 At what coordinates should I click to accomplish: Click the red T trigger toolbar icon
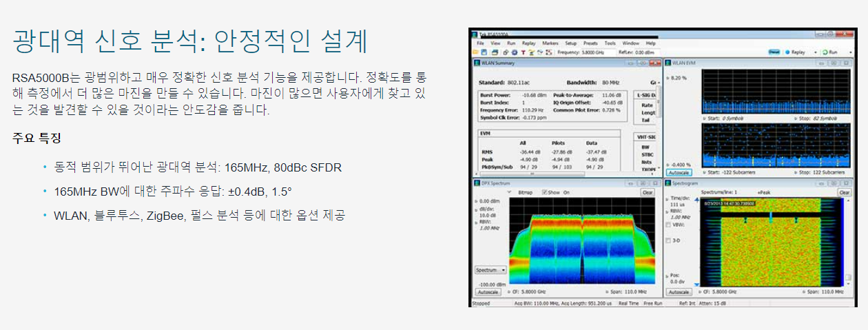pyautogui.click(x=524, y=52)
